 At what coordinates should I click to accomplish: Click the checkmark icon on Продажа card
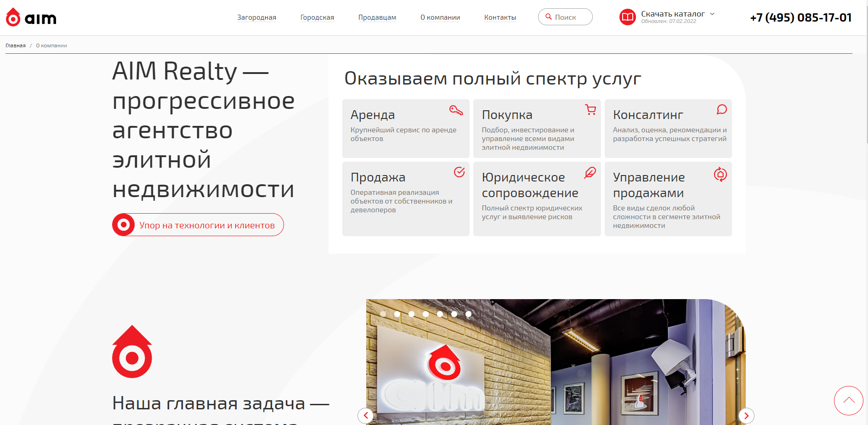459,172
